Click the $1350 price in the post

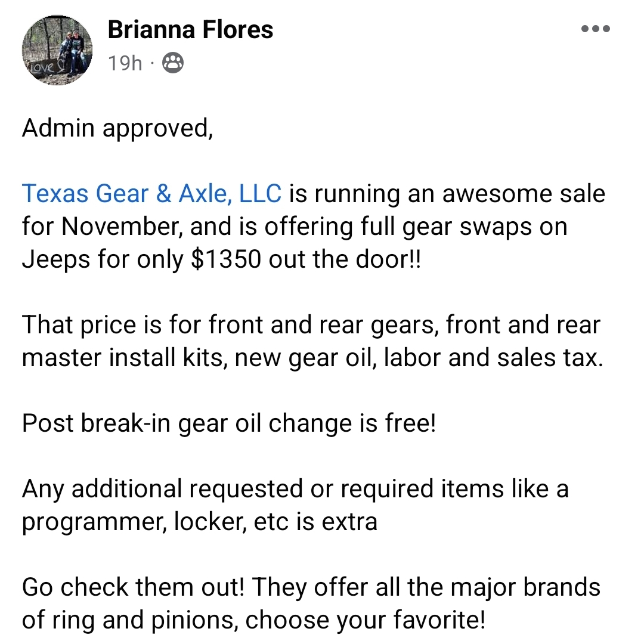click(x=226, y=259)
